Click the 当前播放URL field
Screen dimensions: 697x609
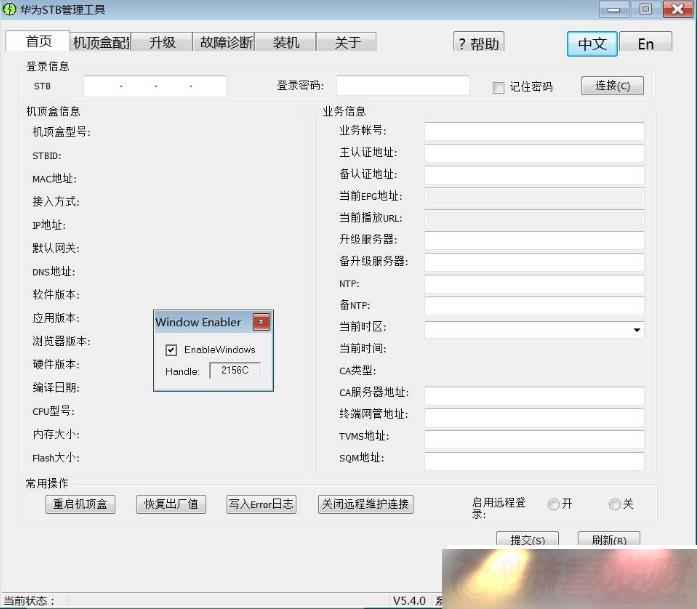[x=534, y=218]
